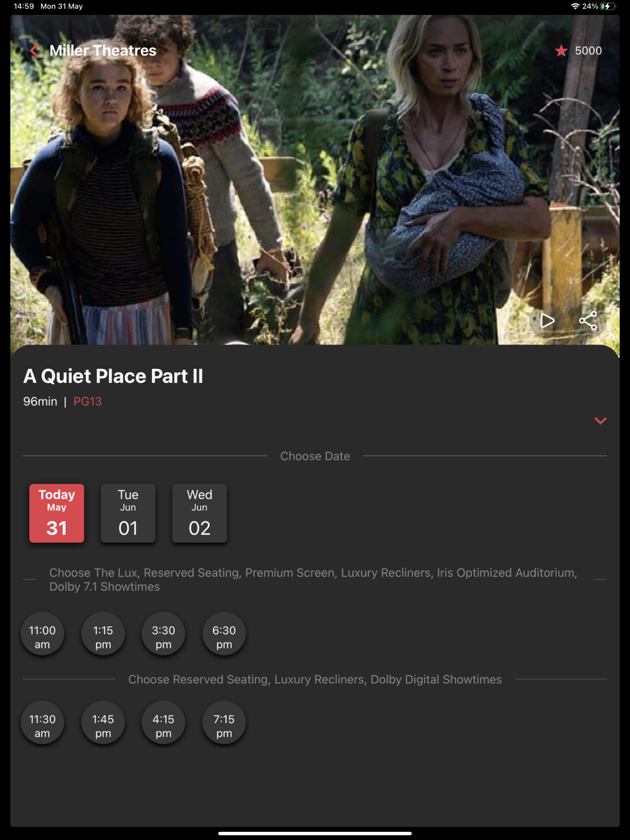
Task: Tap the PG13 rating label
Action: click(x=88, y=401)
